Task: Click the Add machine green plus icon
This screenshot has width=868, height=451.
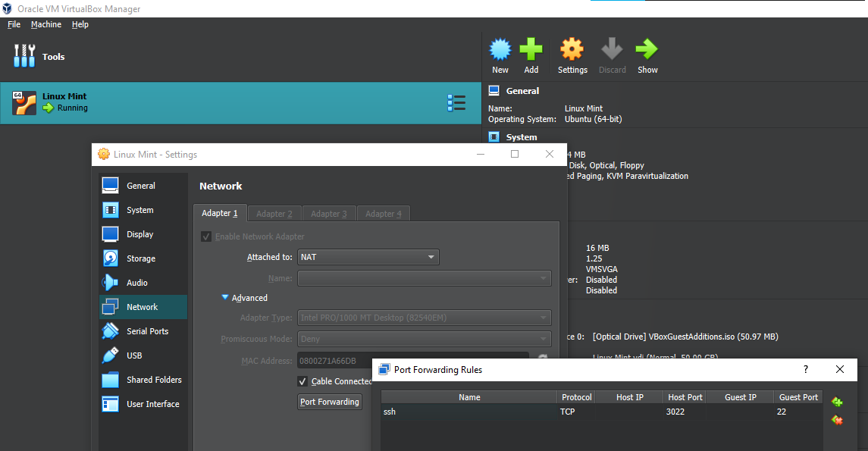Action: point(531,50)
